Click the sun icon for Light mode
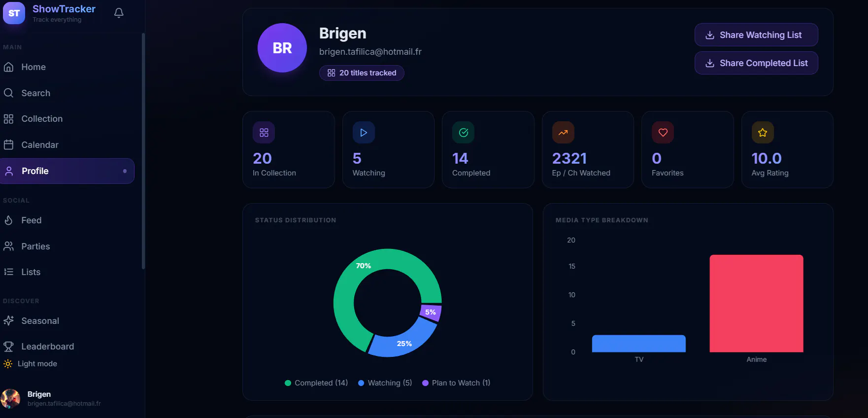This screenshot has height=418, width=868. (x=8, y=364)
